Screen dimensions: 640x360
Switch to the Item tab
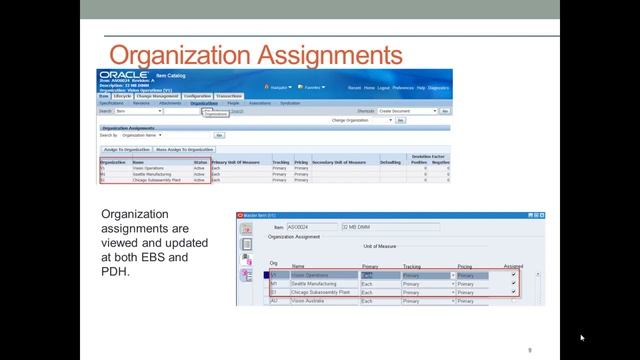(104, 96)
